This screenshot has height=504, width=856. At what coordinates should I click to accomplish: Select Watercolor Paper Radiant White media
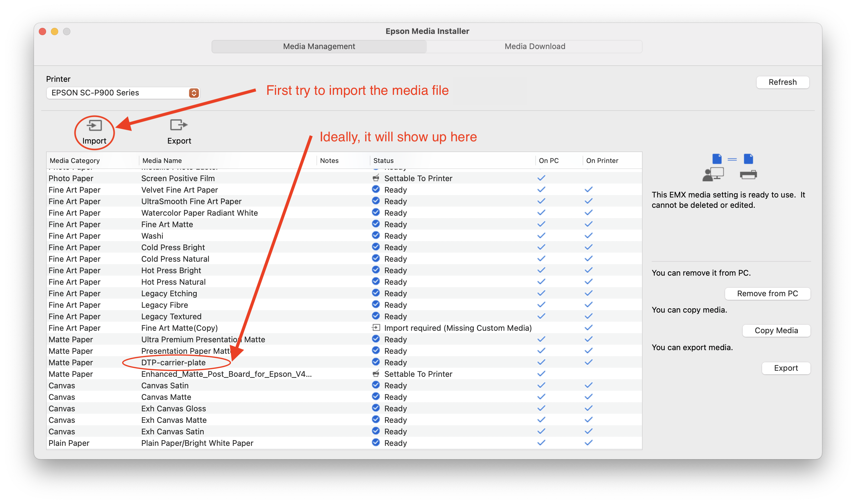pos(344,213)
